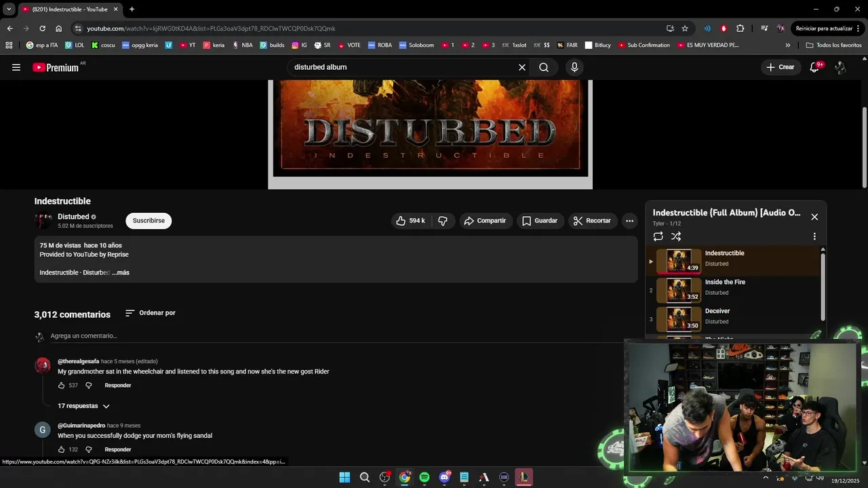
Task: Show hidden system tray icons
Action: (x=766, y=477)
